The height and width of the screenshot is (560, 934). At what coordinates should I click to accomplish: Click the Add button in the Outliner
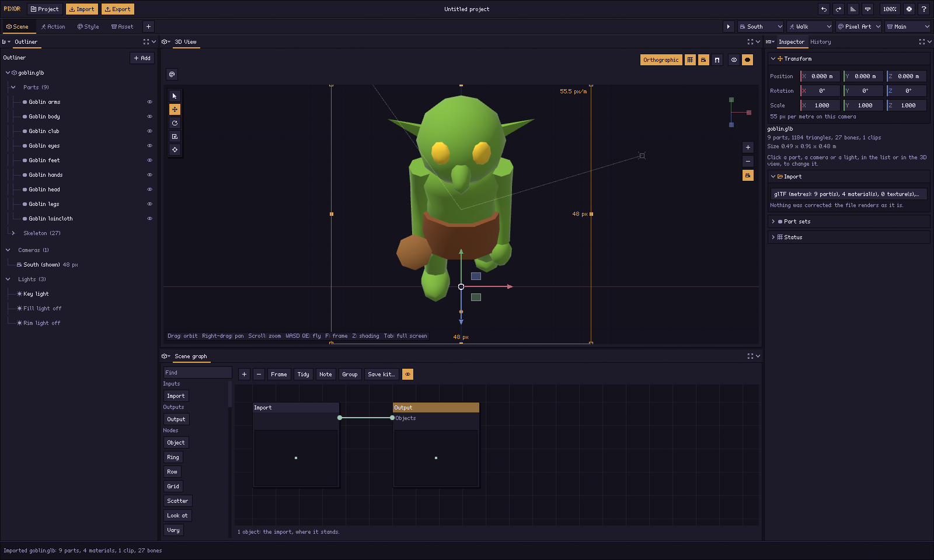(142, 58)
